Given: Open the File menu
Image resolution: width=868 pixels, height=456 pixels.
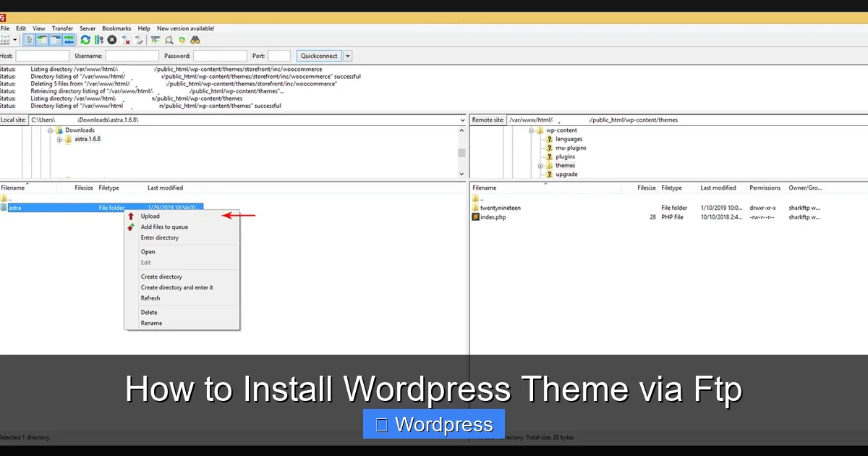Looking at the screenshot, I should (x=4, y=28).
